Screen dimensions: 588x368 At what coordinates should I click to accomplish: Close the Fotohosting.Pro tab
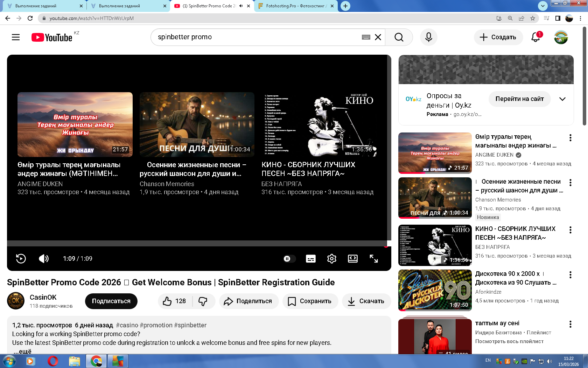point(332,6)
